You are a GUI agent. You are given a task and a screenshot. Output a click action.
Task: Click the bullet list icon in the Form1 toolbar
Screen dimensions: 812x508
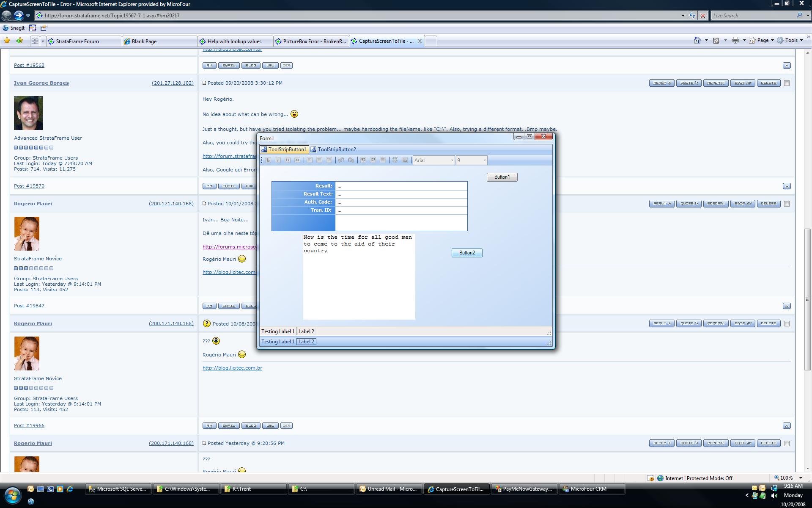(x=383, y=160)
